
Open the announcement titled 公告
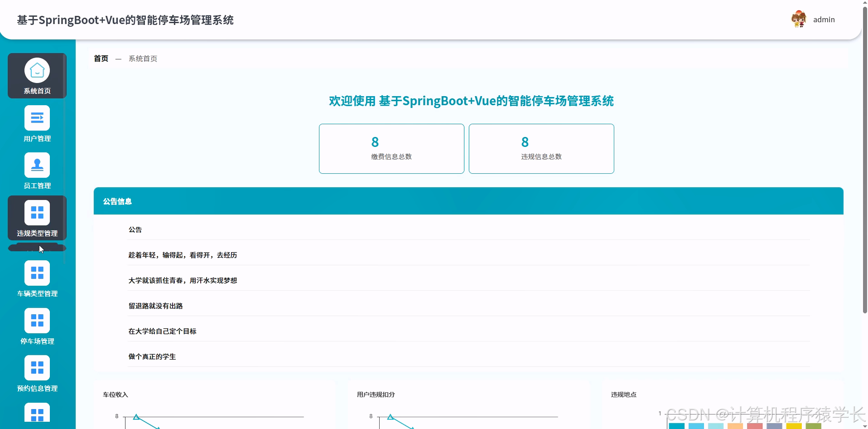point(135,230)
